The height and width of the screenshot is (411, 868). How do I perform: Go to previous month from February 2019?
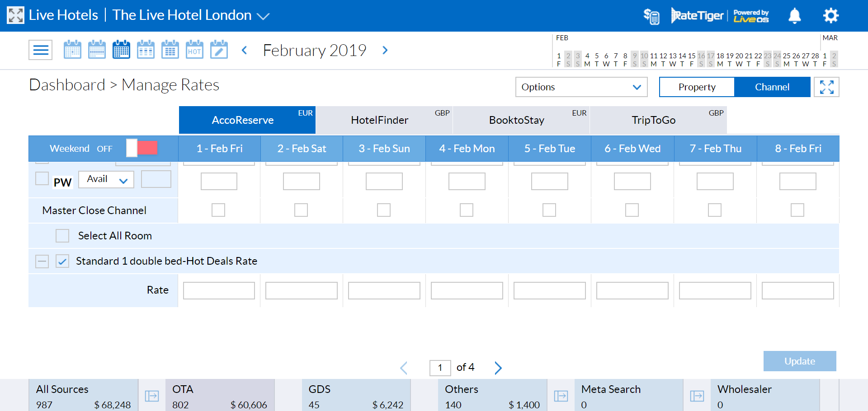click(244, 50)
